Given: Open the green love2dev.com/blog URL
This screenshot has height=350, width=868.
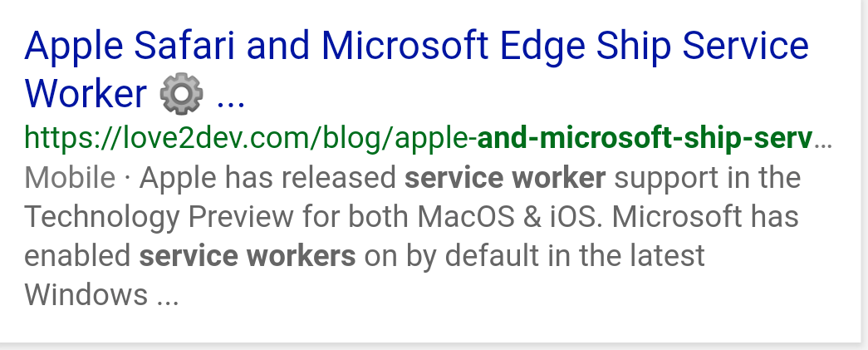Looking at the screenshot, I should click(249, 137).
